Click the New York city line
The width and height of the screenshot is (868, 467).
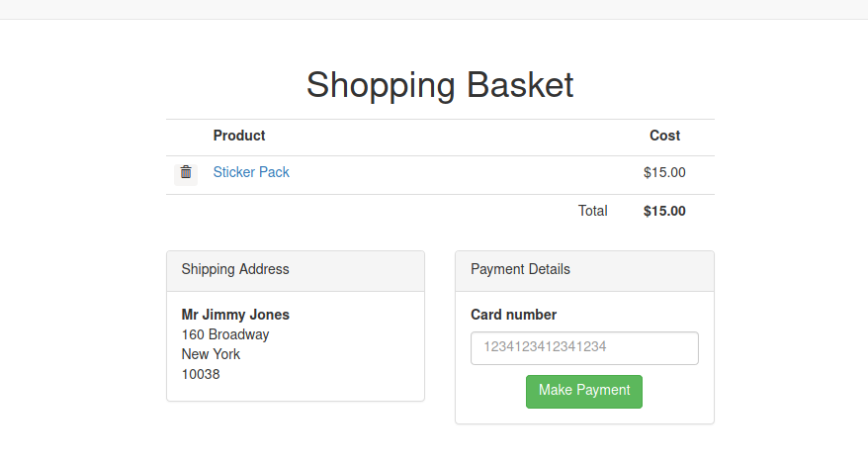coord(211,354)
